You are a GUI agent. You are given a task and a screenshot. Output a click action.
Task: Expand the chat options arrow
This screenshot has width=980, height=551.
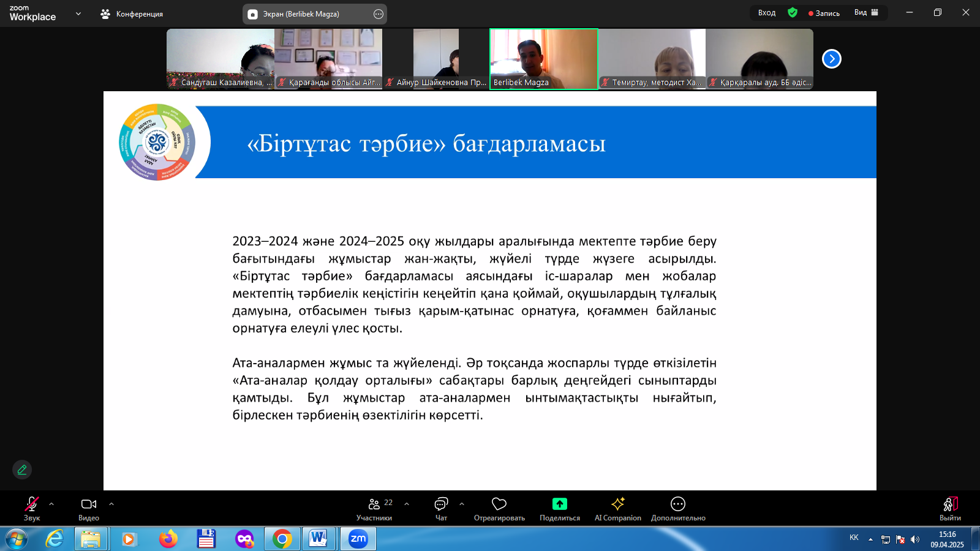click(462, 504)
